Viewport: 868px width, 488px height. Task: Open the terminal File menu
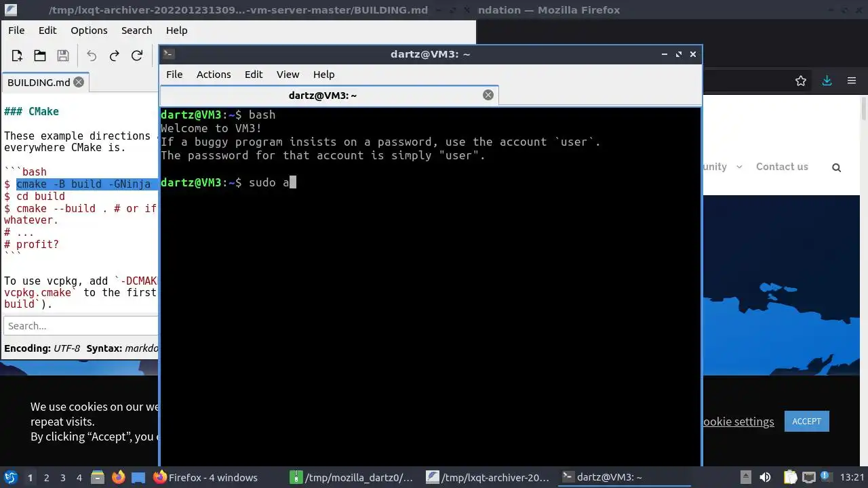(174, 75)
